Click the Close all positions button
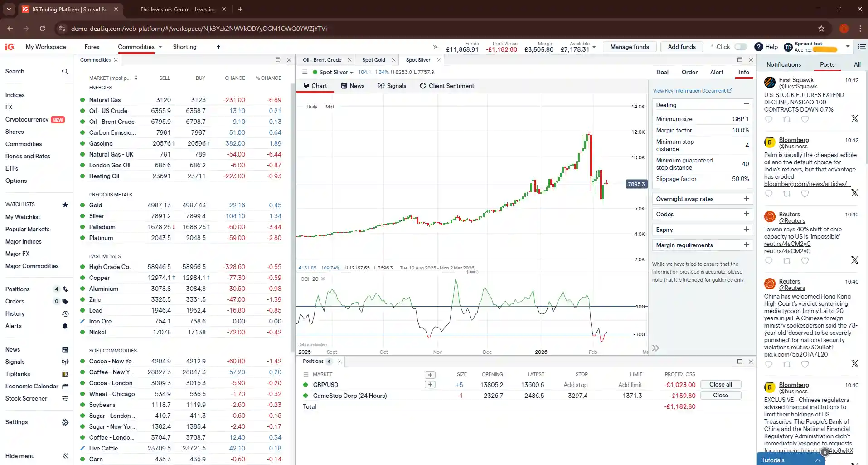The height and width of the screenshot is (465, 868). [x=721, y=384]
